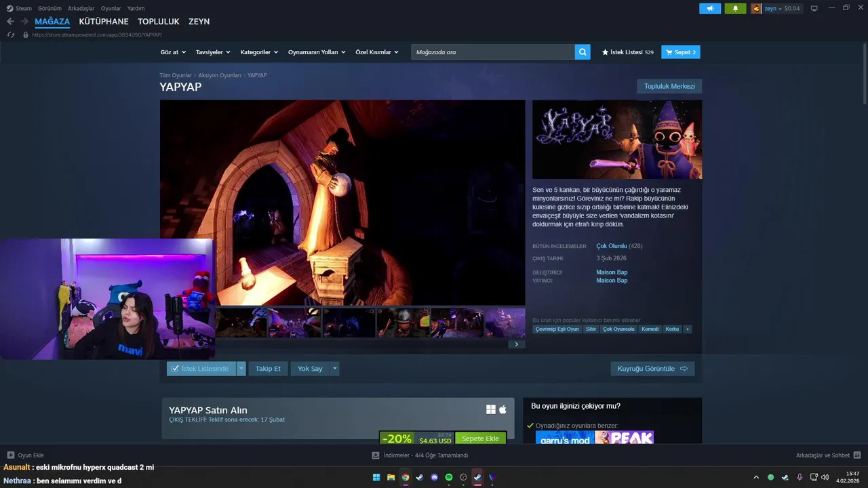This screenshot has width=868, height=488.
Task: Go back with the back arrow
Action: pos(10,22)
